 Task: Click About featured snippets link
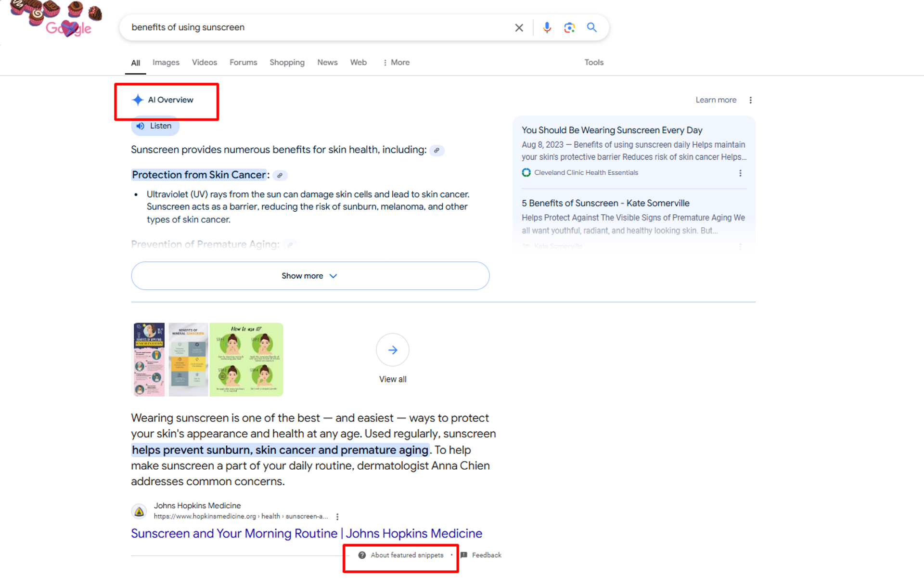point(407,555)
